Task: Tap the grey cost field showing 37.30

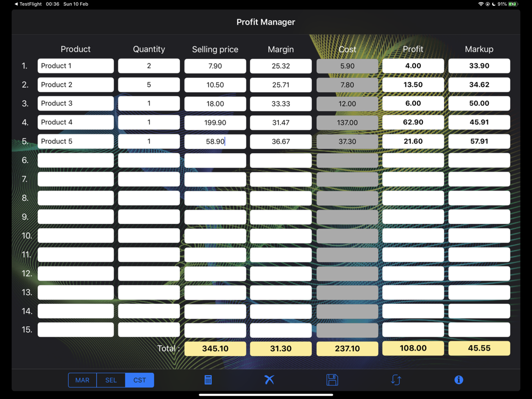Action: [347, 142]
